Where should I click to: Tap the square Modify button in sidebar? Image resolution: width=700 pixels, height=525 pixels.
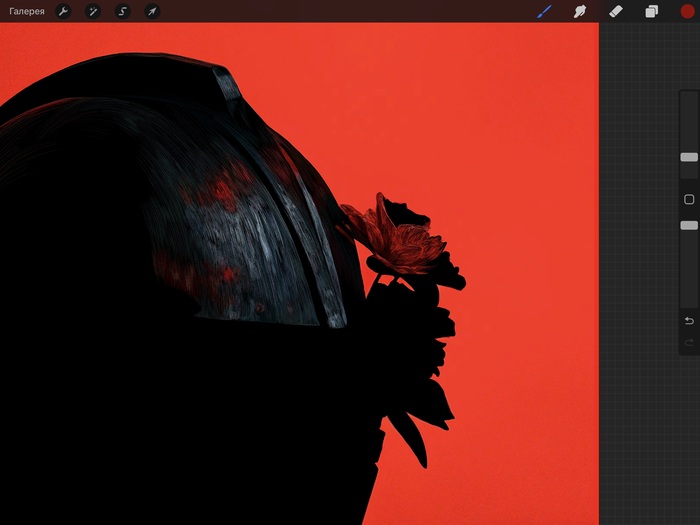point(689,200)
